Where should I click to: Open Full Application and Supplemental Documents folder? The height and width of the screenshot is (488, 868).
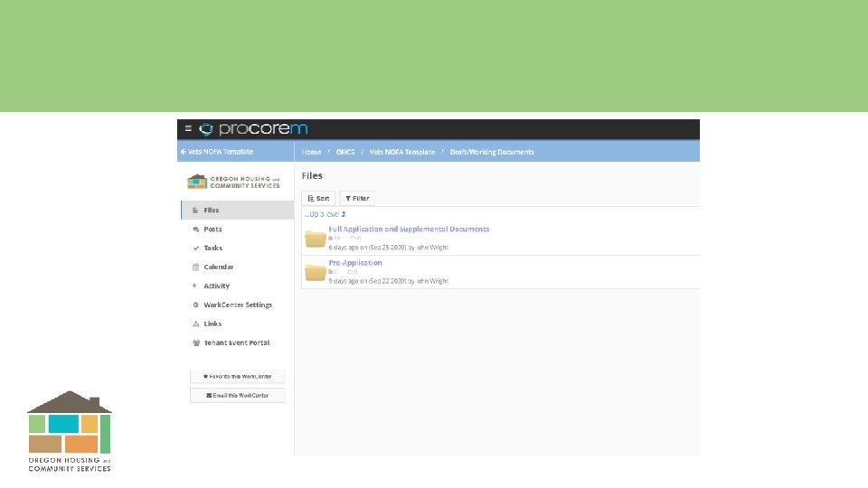pyautogui.click(x=409, y=229)
